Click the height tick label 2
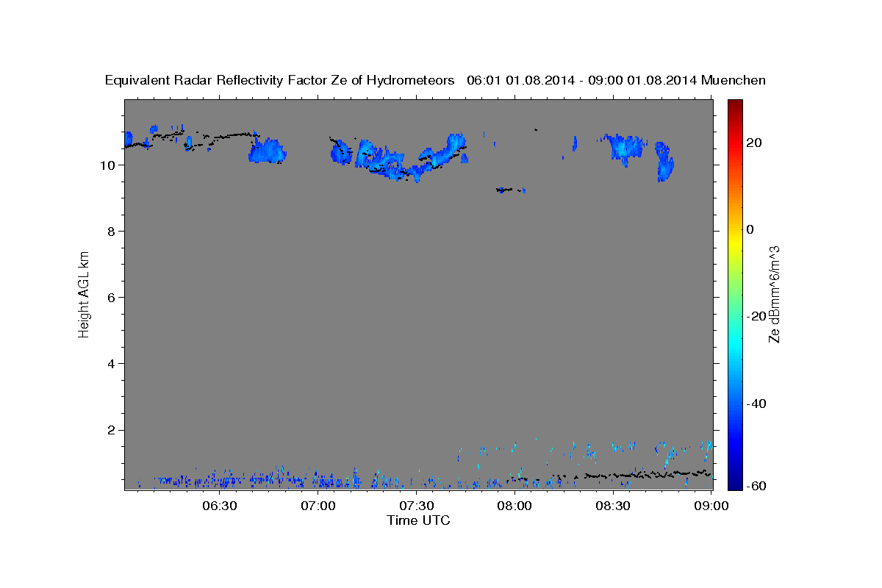The image size is (882, 588). [111, 429]
